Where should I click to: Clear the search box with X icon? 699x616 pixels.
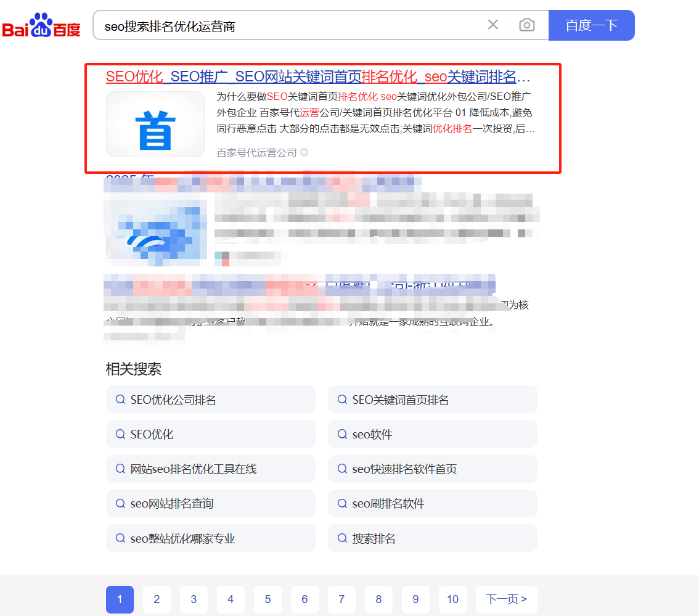coord(493,25)
